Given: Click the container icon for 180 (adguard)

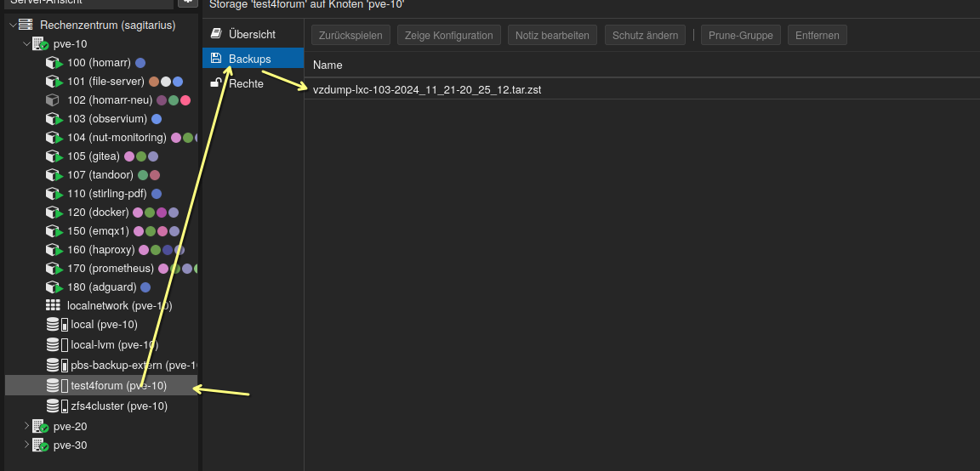Looking at the screenshot, I should pos(55,287).
